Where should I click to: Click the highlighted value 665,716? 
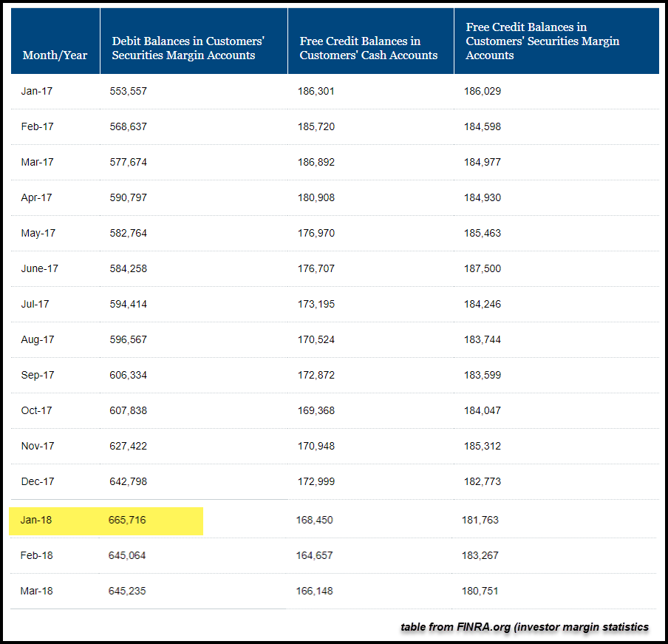127,520
